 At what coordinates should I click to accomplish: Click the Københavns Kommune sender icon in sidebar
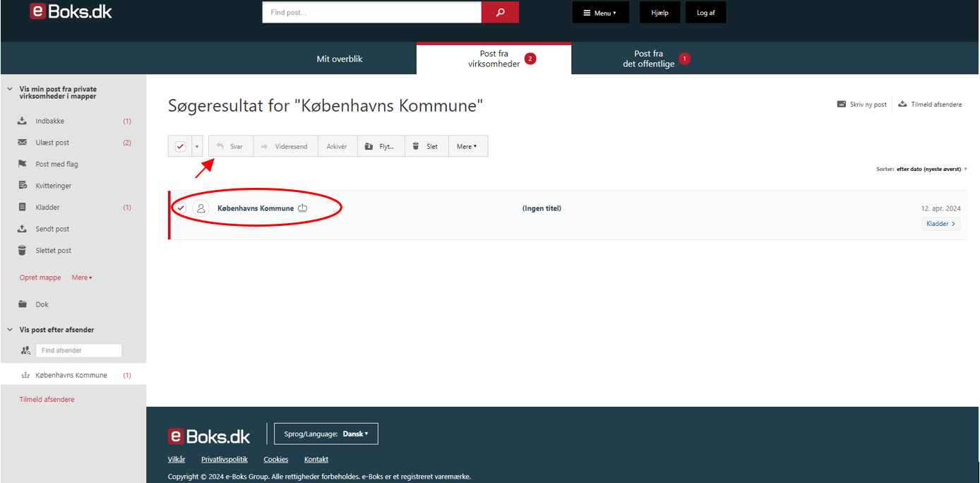[x=25, y=375]
